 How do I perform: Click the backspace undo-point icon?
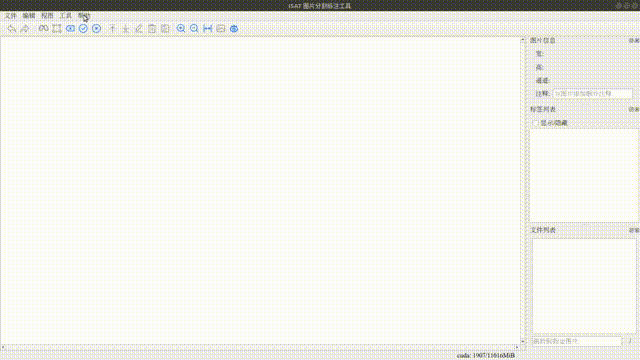[x=70, y=29]
